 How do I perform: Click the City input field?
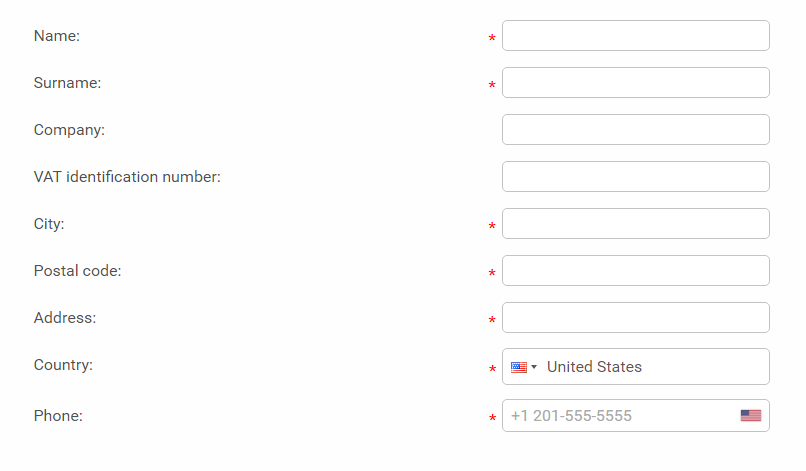(635, 224)
